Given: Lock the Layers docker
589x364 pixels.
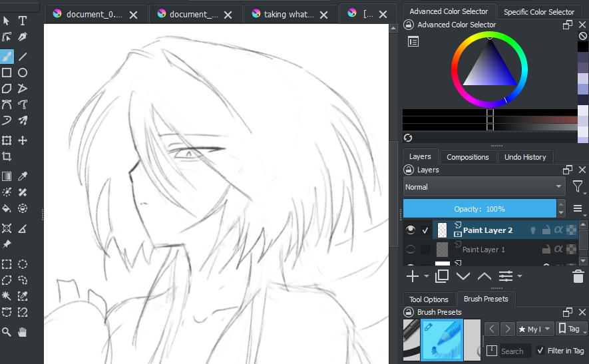Looking at the screenshot, I should [x=409, y=170].
